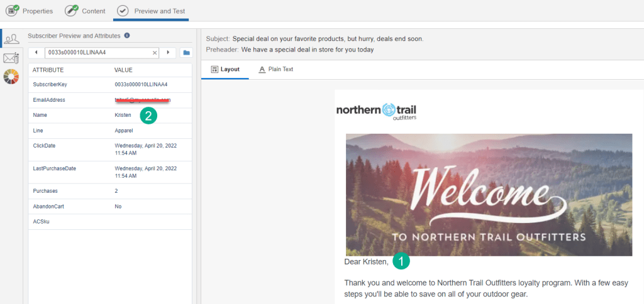Click the ATTRIBUTE column header
Screen dimensions: 644x304
pos(48,70)
